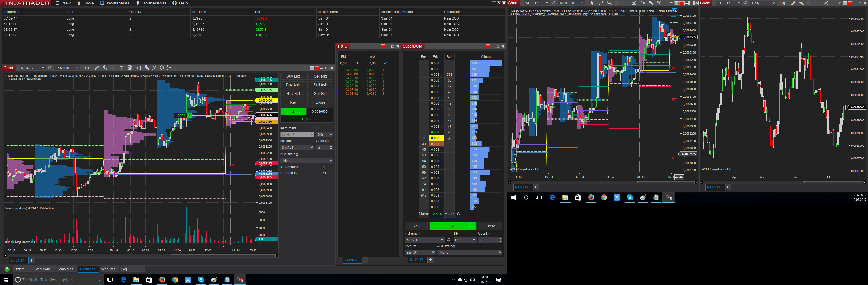Click red link button in SuperDOM title bar

click(x=488, y=46)
